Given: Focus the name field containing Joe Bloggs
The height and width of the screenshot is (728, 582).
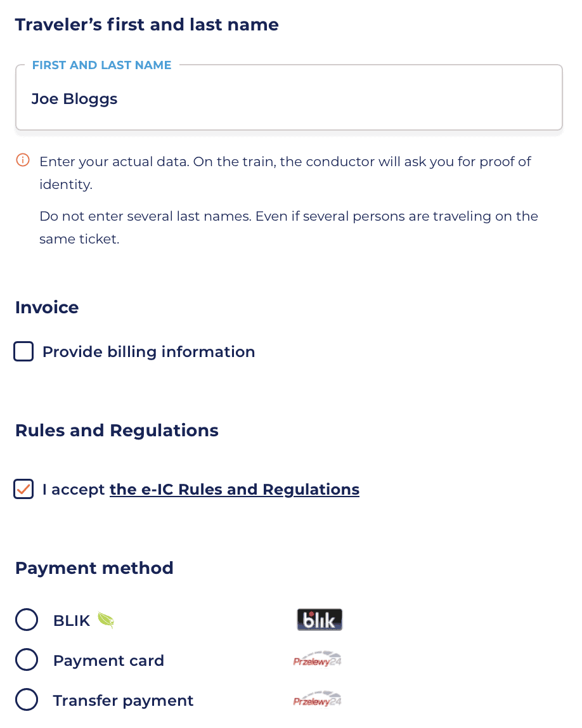Looking at the screenshot, I should (288, 99).
